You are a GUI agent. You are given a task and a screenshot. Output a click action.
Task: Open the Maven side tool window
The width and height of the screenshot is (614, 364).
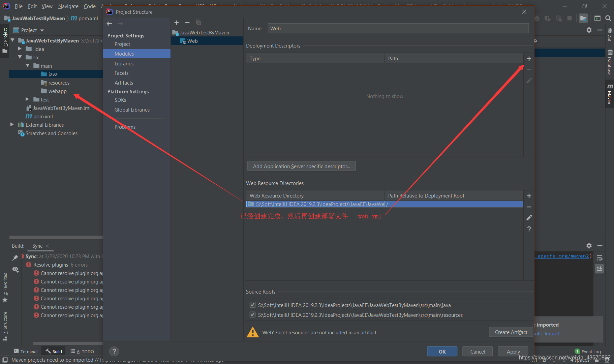(610, 94)
